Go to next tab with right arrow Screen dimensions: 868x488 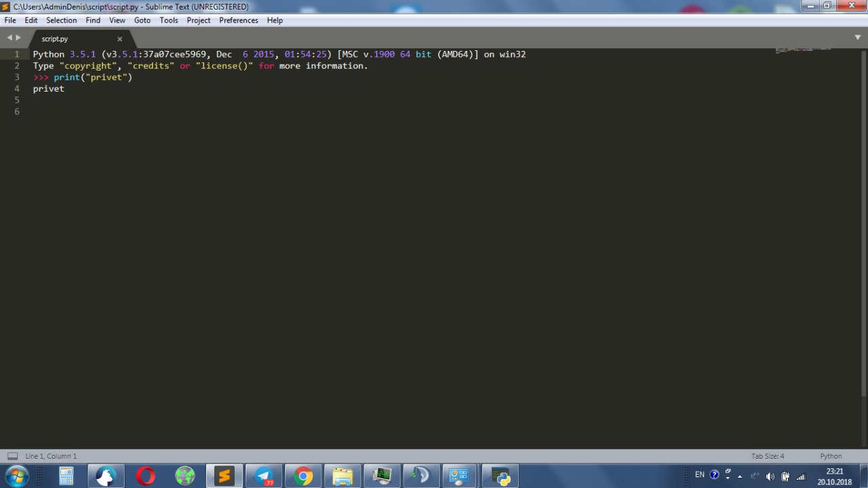click(18, 37)
